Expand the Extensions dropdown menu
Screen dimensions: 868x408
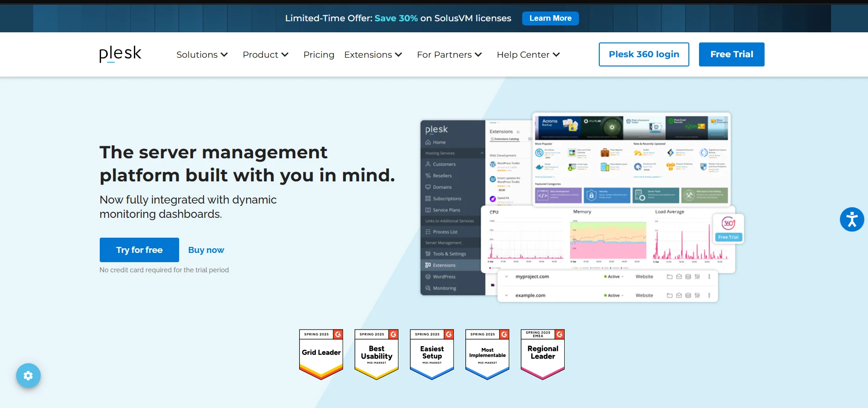(373, 54)
